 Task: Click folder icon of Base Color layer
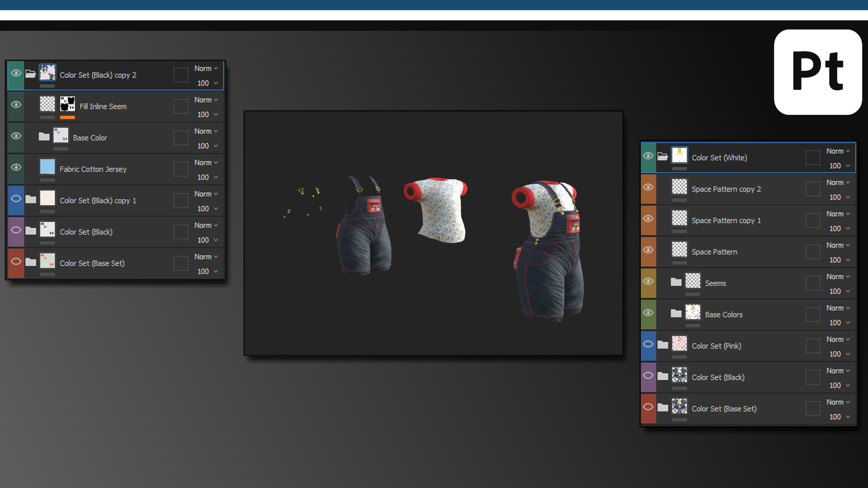coord(44,137)
